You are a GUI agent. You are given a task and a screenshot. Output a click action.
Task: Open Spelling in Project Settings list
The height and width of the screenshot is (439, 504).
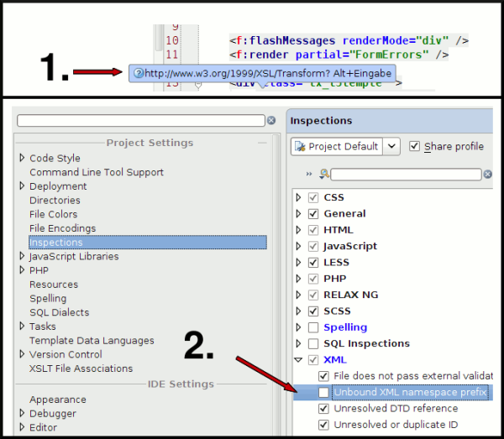[x=48, y=298]
